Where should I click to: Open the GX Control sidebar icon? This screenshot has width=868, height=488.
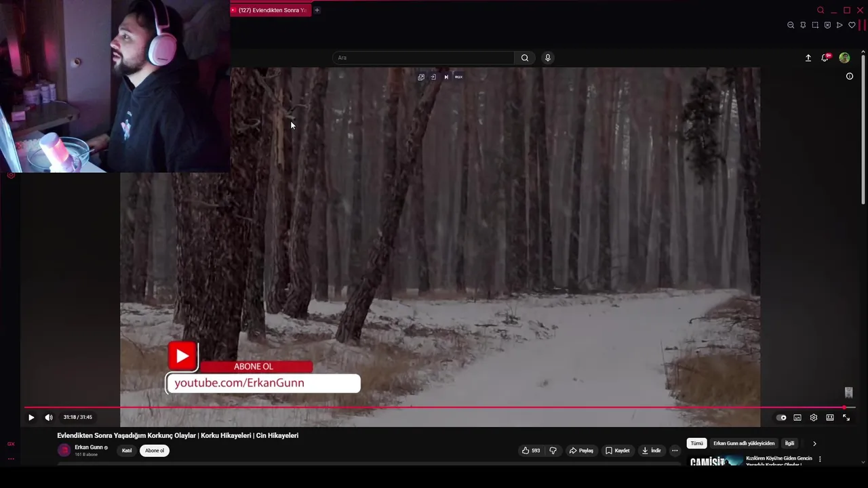[11, 444]
